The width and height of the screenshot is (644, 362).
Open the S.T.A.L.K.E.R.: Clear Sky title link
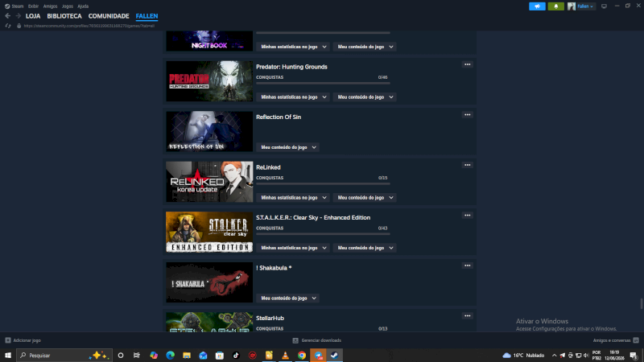point(313,217)
